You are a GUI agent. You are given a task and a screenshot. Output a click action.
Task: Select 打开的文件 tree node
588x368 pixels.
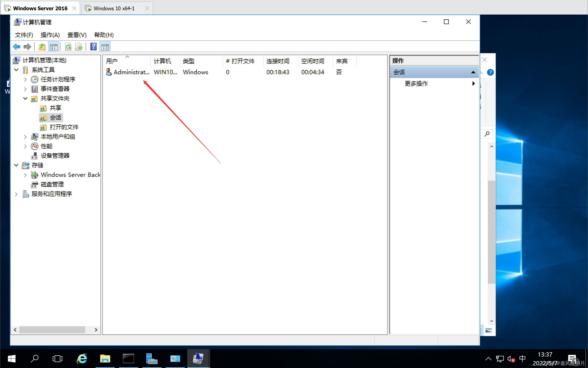[x=64, y=127]
